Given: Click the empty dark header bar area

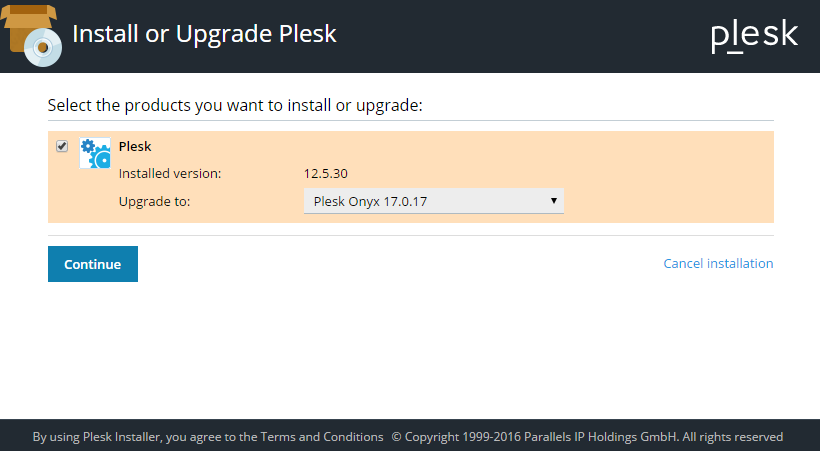Looking at the screenshot, I should [520, 35].
